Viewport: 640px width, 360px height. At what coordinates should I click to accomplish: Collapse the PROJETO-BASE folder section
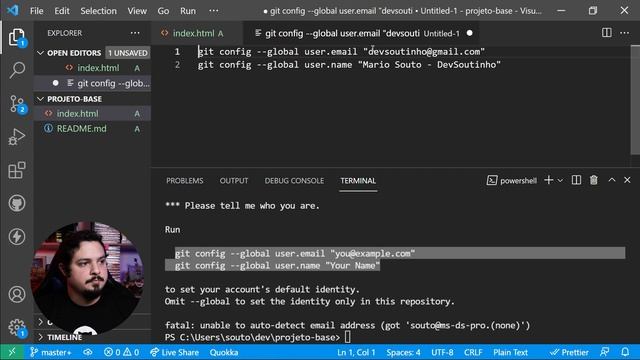coord(40,99)
